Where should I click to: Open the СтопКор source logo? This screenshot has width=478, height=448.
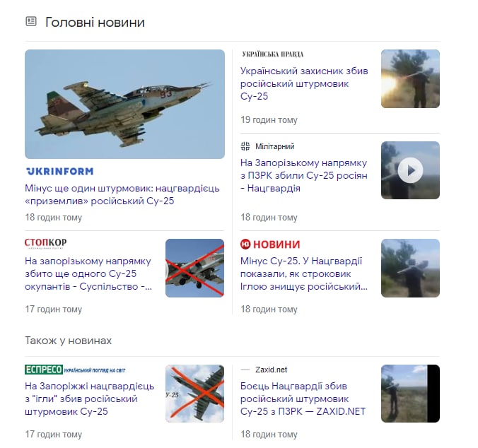click(46, 243)
